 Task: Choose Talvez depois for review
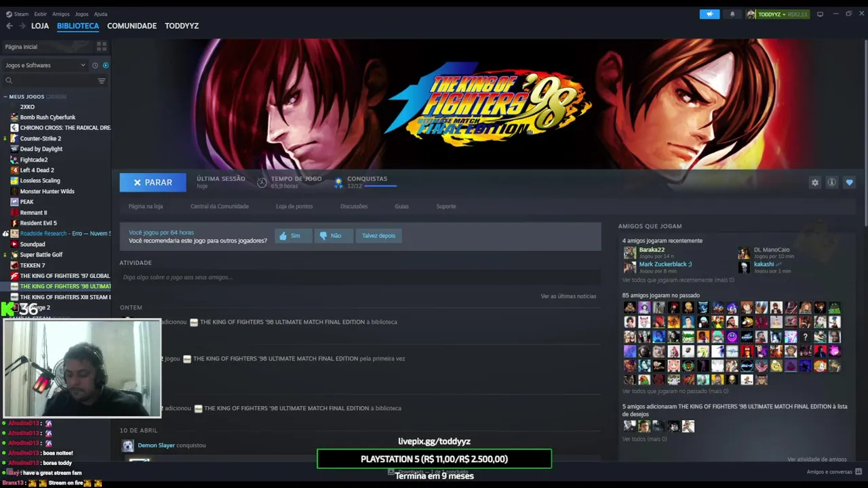pyautogui.click(x=378, y=236)
